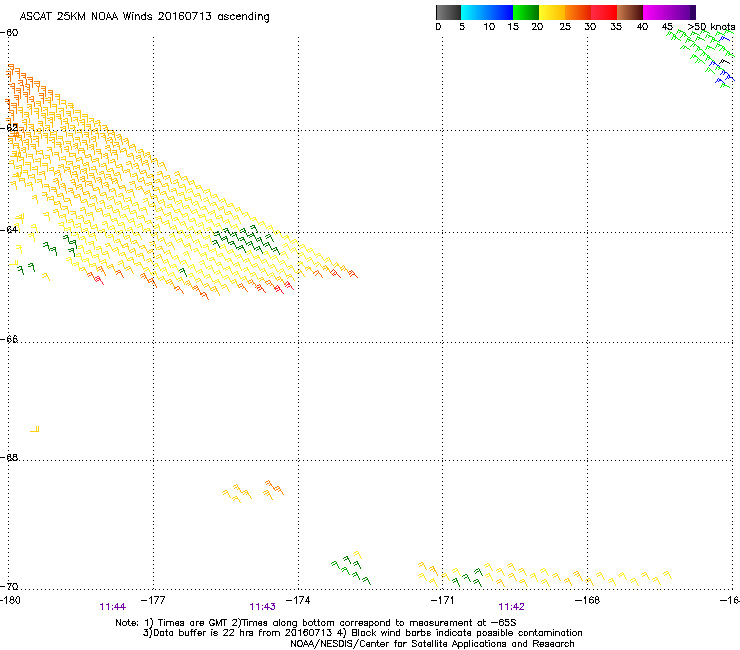The height and width of the screenshot is (650, 740).
Task: Click the red 30-35 knots legend segment
Action: pyautogui.click(x=604, y=12)
